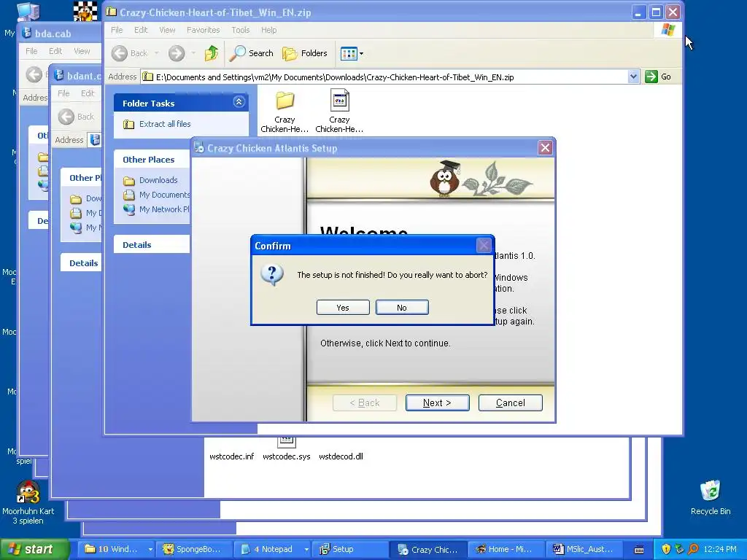Screen dimensions: 747x560
Task: Expand the address bar dropdown
Action: (x=633, y=77)
